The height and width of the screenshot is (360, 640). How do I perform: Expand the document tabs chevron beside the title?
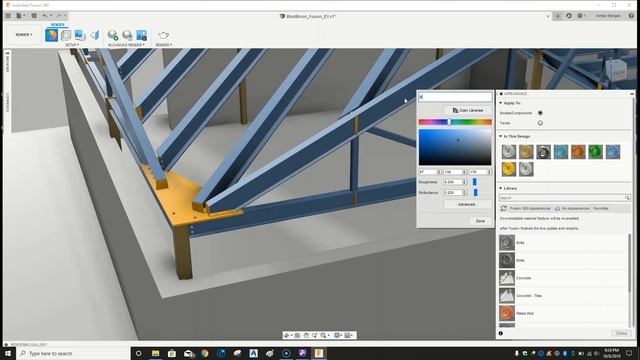(x=548, y=16)
